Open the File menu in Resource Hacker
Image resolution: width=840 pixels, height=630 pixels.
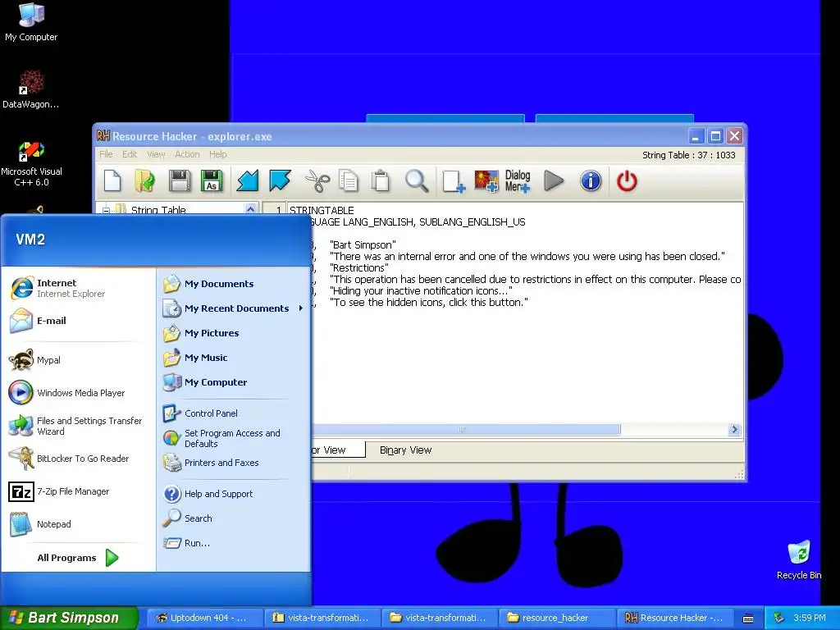click(106, 154)
